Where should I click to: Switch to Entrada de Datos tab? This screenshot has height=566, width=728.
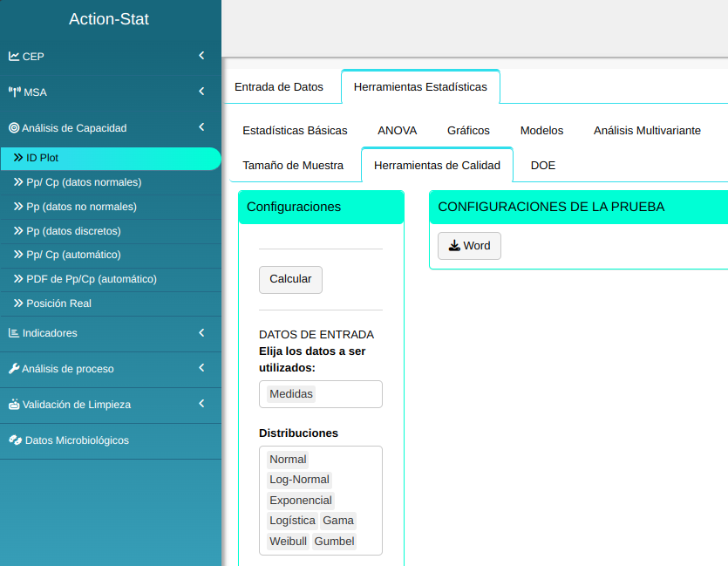click(x=279, y=87)
